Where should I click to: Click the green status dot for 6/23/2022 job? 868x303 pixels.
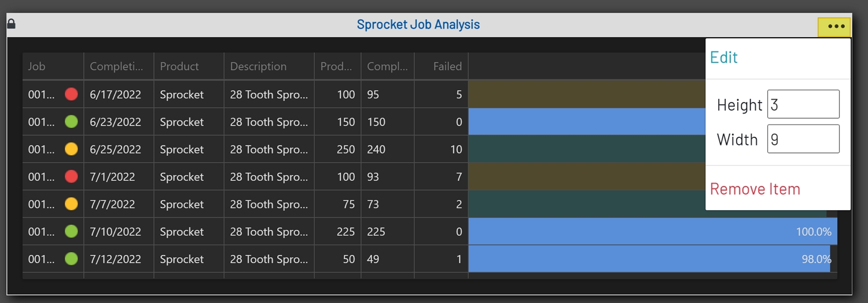point(71,122)
